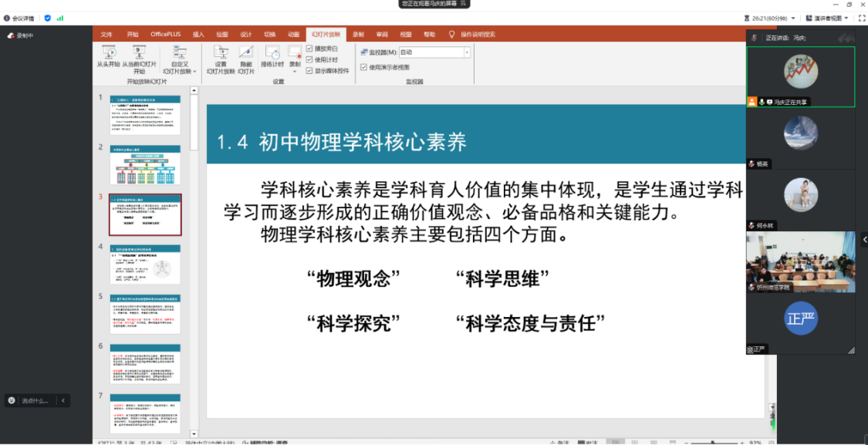This screenshot has height=445, width=868.
Task: Click the 排练计时 rehearsal timing icon
Action: click(x=272, y=52)
